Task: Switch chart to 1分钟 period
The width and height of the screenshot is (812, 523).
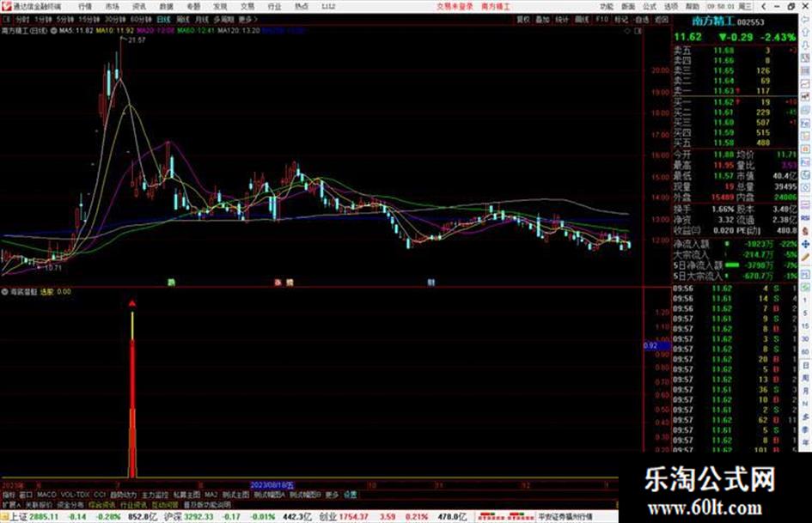Action: click(x=43, y=20)
